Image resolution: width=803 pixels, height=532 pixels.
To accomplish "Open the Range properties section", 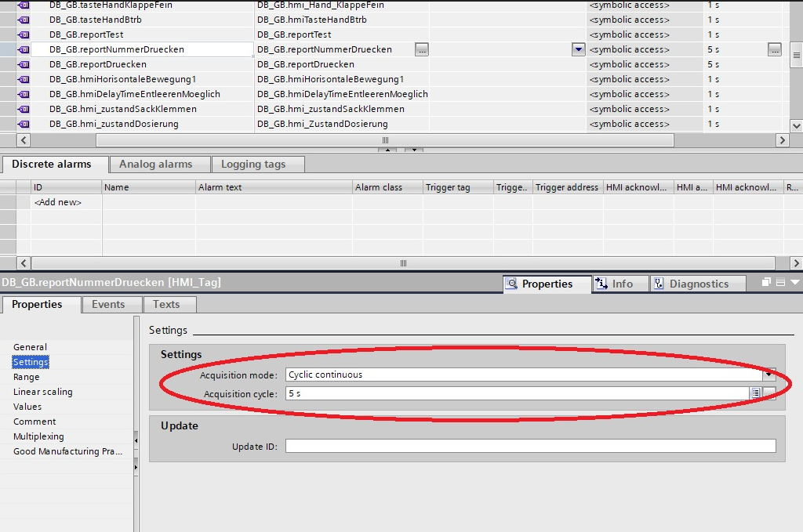I will tap(26, 377).
